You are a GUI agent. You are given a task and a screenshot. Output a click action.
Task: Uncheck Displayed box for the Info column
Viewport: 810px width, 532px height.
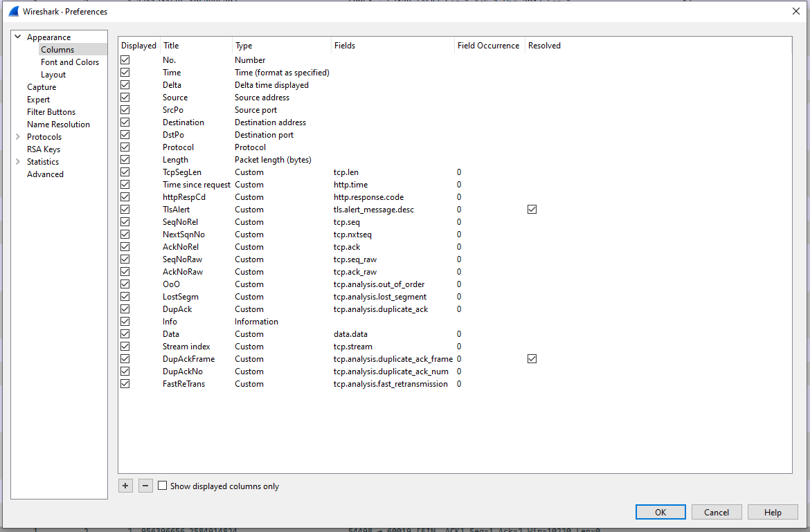[125, 322]
